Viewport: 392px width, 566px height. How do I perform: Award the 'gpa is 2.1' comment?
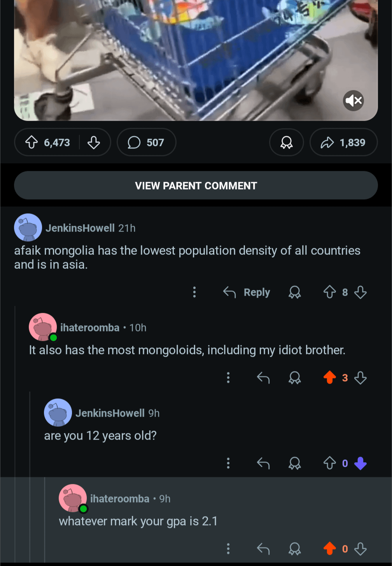click(x=294, y=549)
